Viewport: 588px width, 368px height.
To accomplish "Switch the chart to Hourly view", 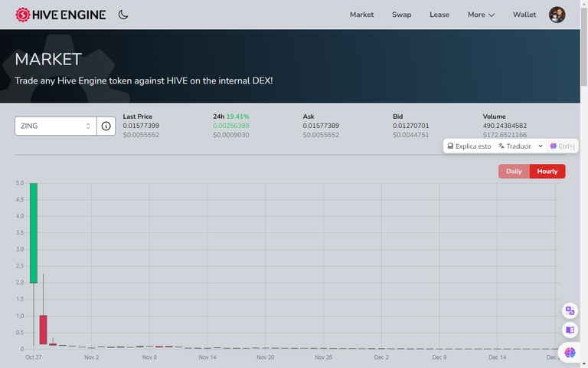I will click(547, 171).
